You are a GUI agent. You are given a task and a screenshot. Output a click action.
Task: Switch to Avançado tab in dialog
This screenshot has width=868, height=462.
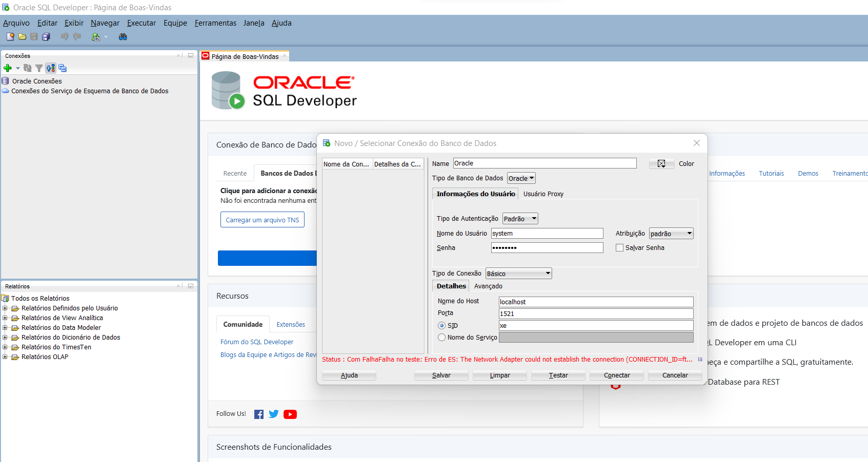(x=488, y=286)
